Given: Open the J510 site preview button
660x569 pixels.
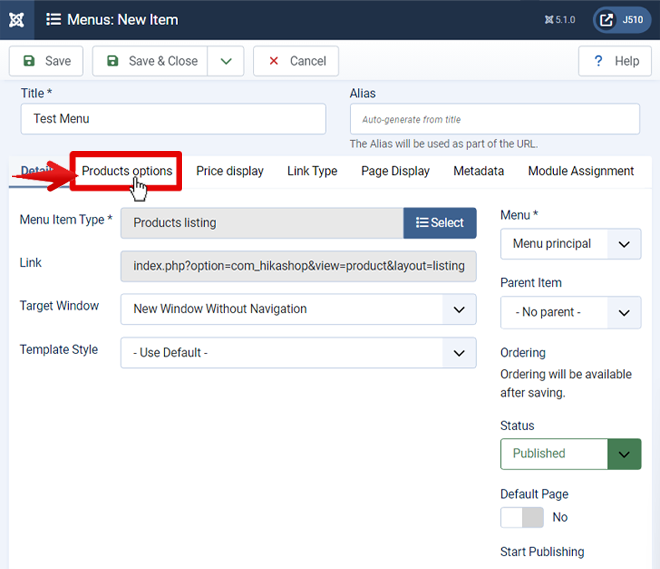Looking at the screenshot, I should point(622,20).
